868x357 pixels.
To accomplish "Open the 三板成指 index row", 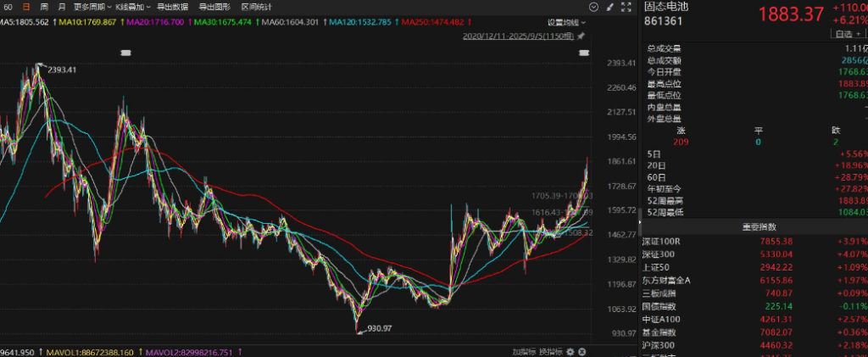I will (x=755, y=293).
